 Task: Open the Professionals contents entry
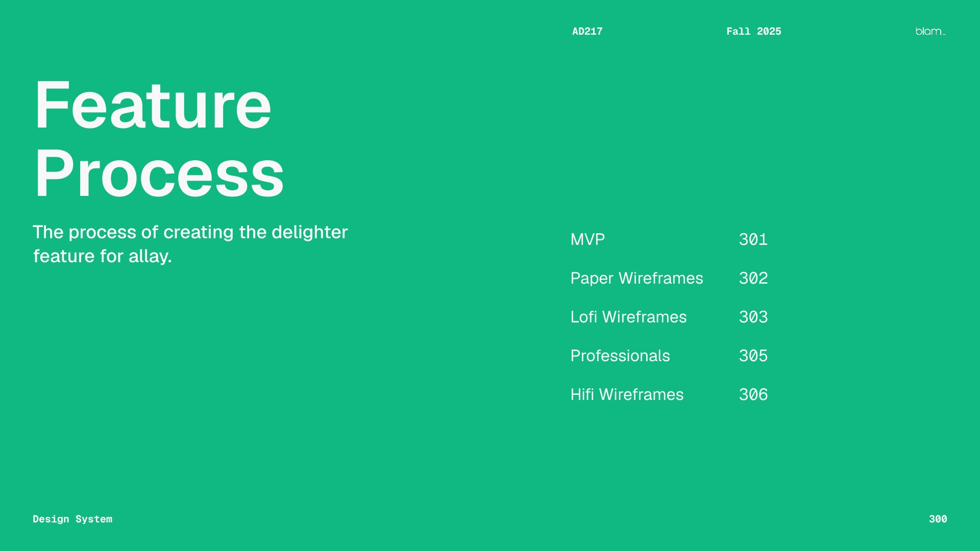tap(620, 356)
